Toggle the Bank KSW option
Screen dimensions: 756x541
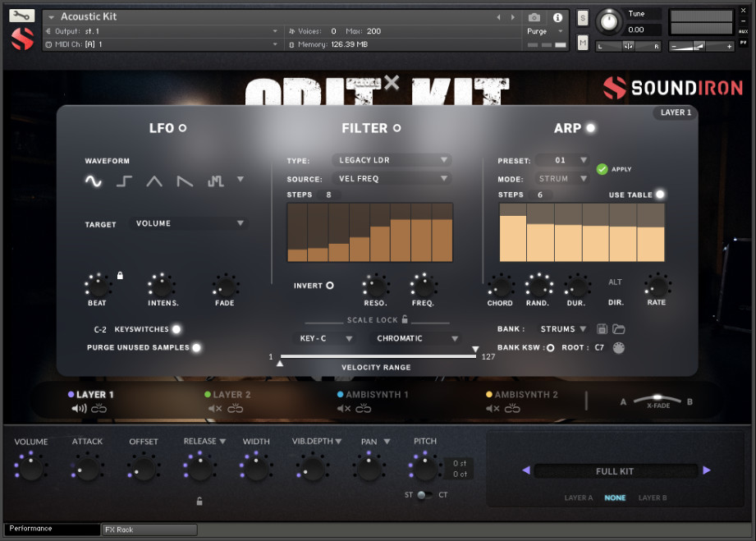click(550, 347)
